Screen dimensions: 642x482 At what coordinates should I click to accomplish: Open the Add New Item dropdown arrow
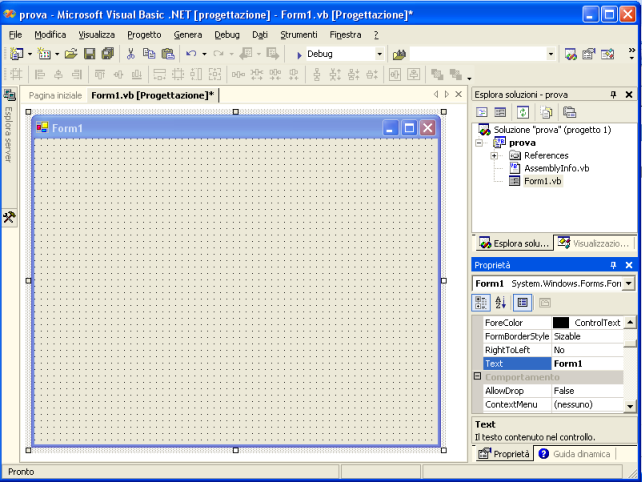pyautogui.click(x=57, y=54)
